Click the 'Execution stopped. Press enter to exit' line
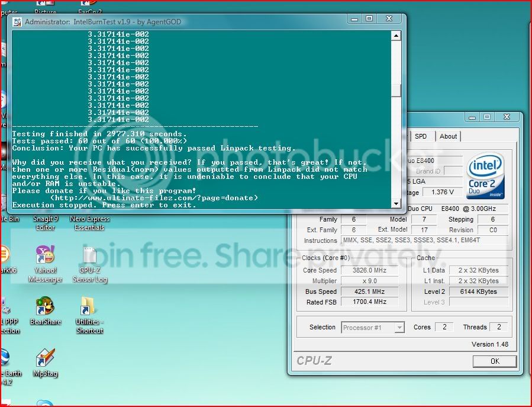532x407 pixels. coord(104,205)
